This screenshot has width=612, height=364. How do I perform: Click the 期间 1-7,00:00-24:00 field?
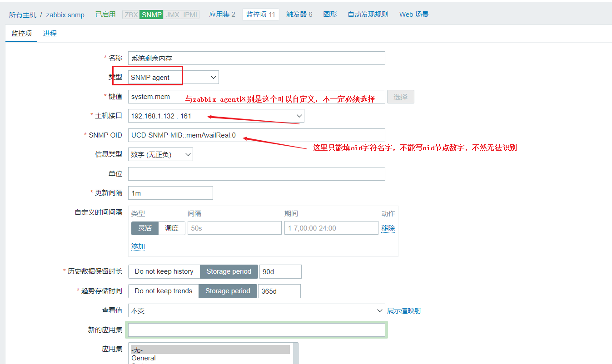click(x=331, y=228)
